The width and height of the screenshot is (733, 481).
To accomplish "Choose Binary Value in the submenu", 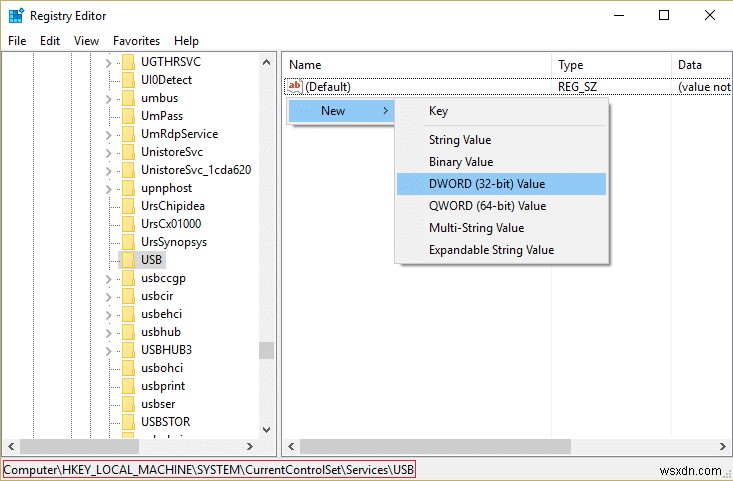I will pyautogui.click(x=501, y=162).
